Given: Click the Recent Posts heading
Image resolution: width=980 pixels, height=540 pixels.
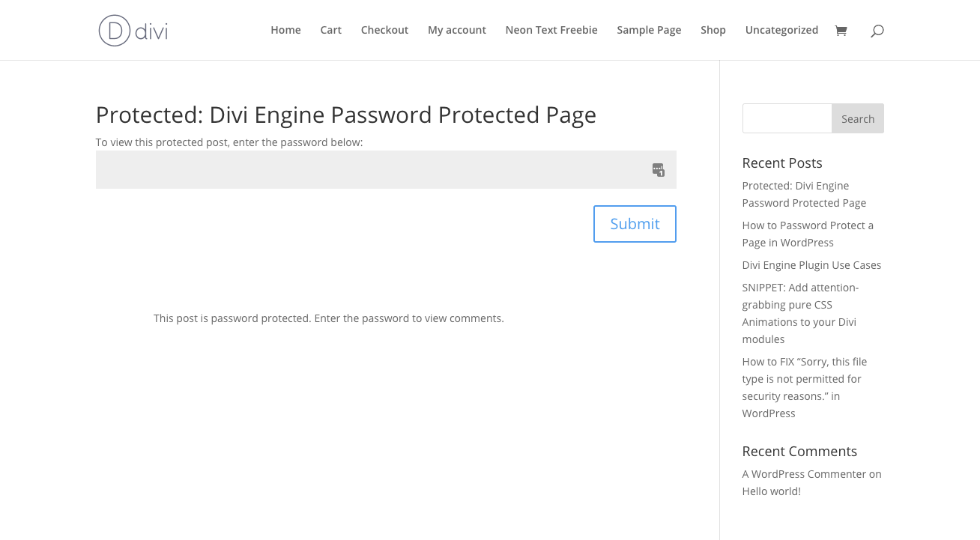Looking at the screenshot, I should (x=781, y=163).
